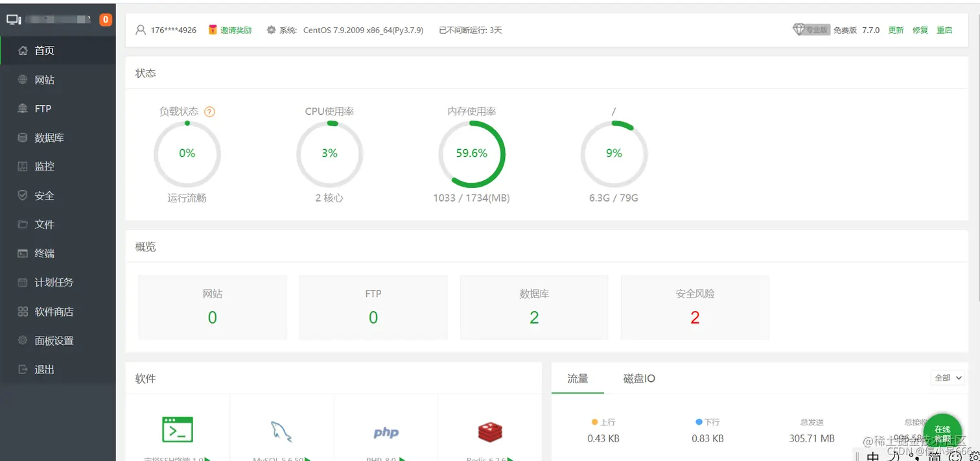
Task: Click 已不间断运行: 3天 uptime text
Action: tap(471, 30)
